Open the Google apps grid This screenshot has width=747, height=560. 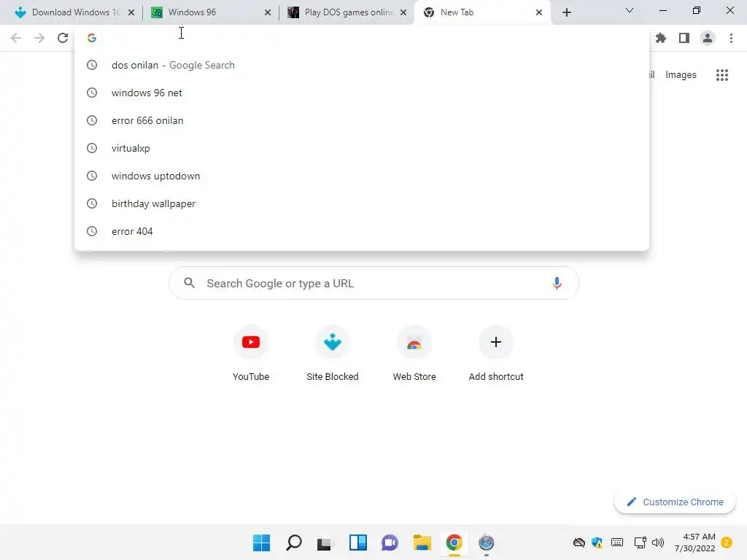coord(722,75)
